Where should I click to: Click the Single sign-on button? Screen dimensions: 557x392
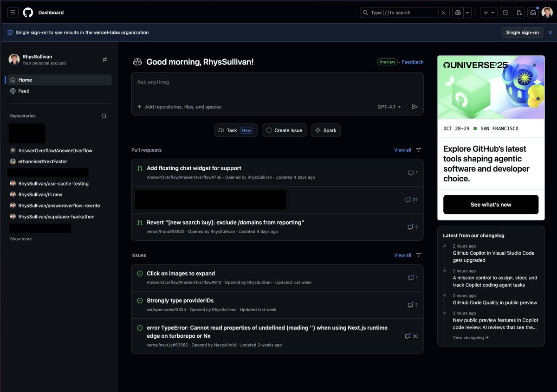522,32
